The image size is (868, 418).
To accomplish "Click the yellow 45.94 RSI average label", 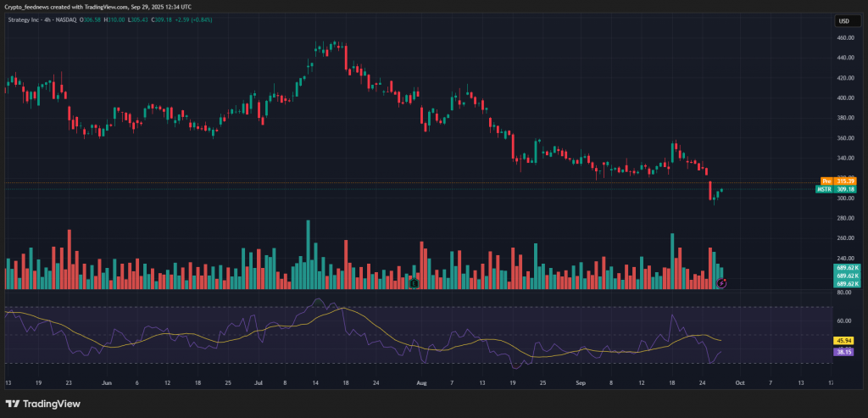I will [x=843, y=340].
